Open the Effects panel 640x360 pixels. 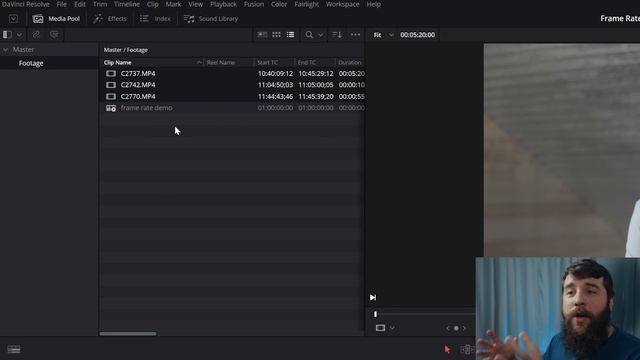pos(110,19)
